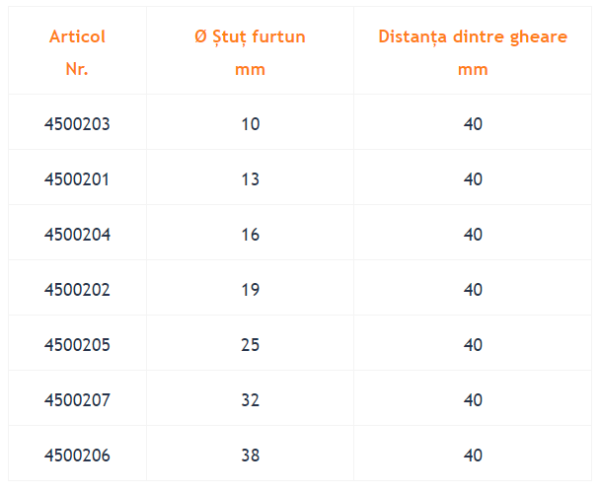Click the Distanța dintre gheare header
This screenshot has width=600, height=492.
click(473, 53)
